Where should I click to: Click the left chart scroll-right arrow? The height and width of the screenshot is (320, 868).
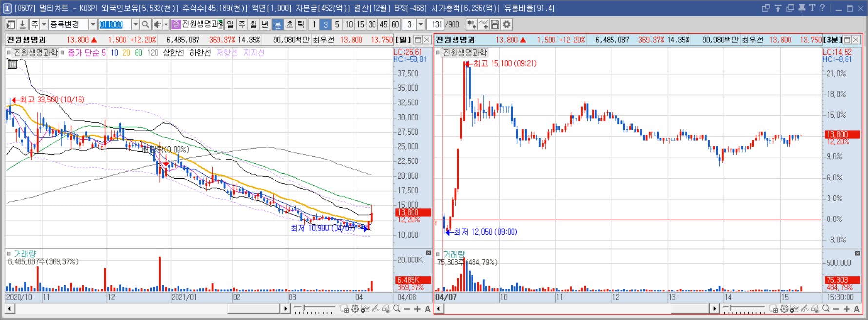coord(286,309)
